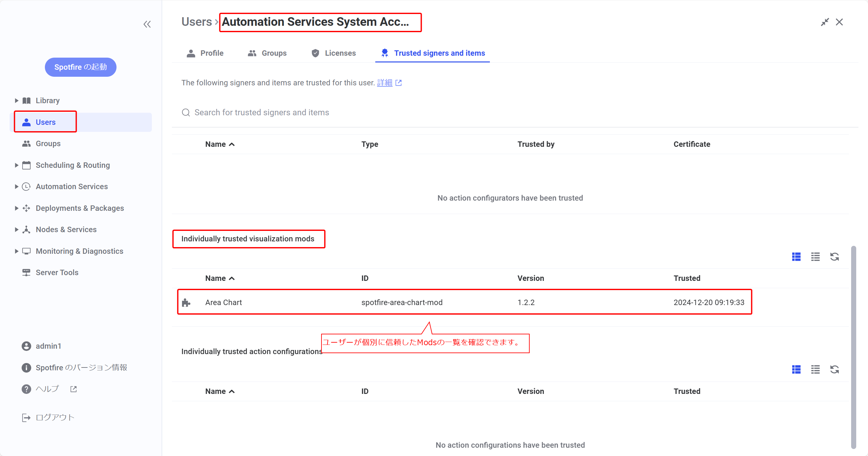Click the version info 'i' icon
The width and height of the screenshot is (868, 456).
(26, 368)
